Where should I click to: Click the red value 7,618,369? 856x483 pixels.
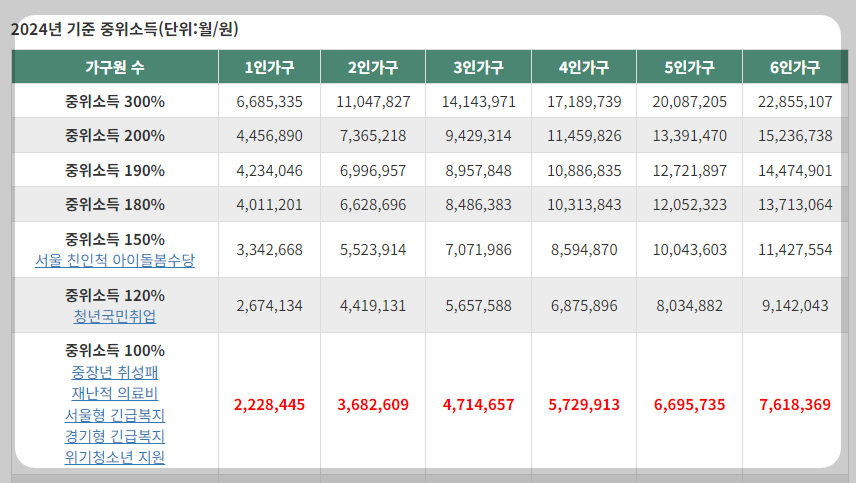click(795, 404)
